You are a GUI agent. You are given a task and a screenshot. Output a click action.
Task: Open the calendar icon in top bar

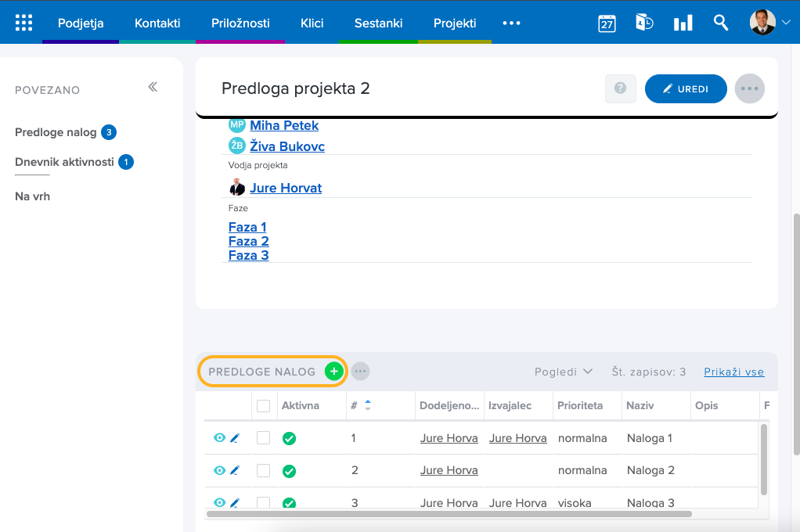pyautogui.click(x=607, y=23)
